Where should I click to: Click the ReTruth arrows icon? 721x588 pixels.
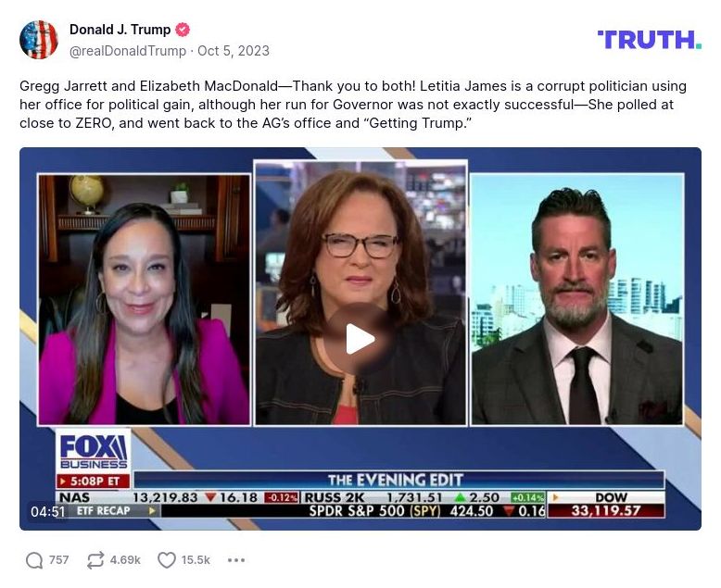coord(95,560)
